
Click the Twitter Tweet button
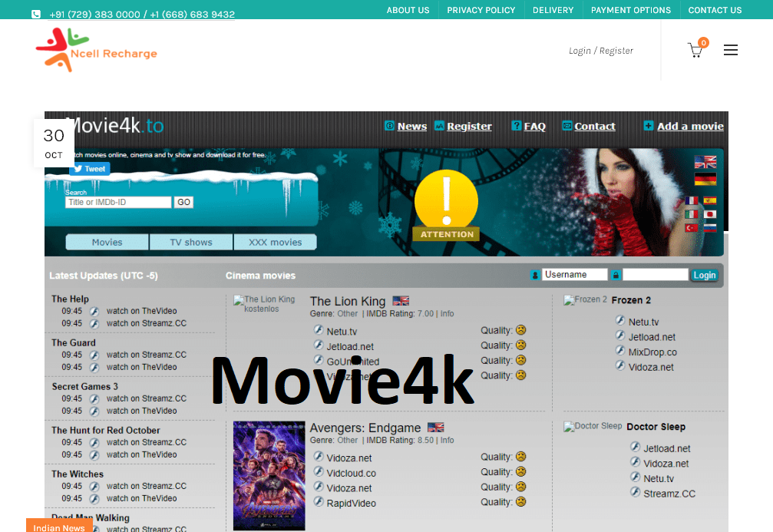point(90,169)
